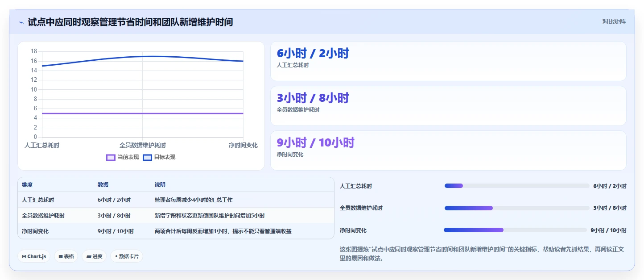
Task: Click the lightning icon beside the title
Action: pyautogui.click(x=21, y=22)
